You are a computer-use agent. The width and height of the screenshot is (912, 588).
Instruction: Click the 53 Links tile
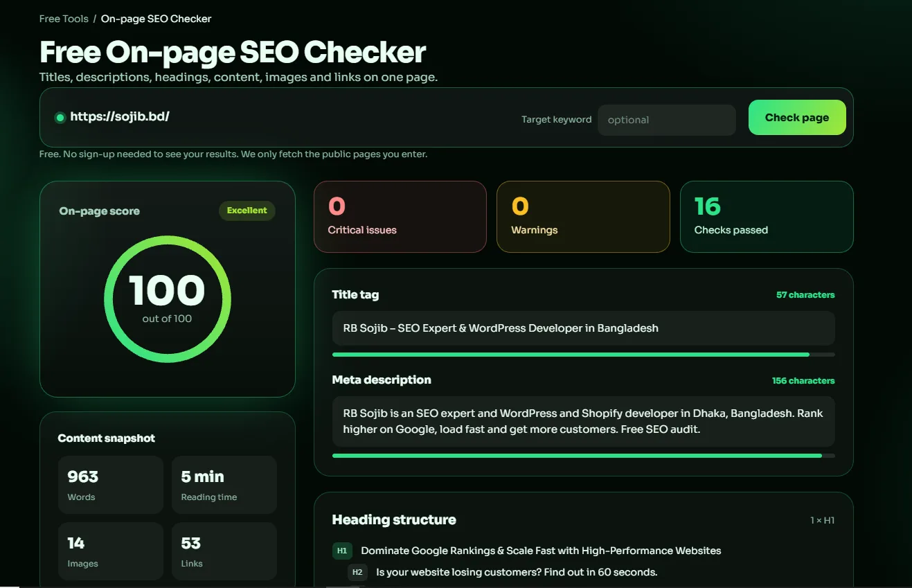224,551
